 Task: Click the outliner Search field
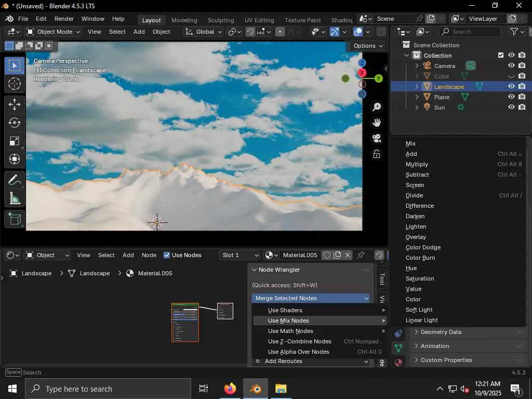coord(474,32)
